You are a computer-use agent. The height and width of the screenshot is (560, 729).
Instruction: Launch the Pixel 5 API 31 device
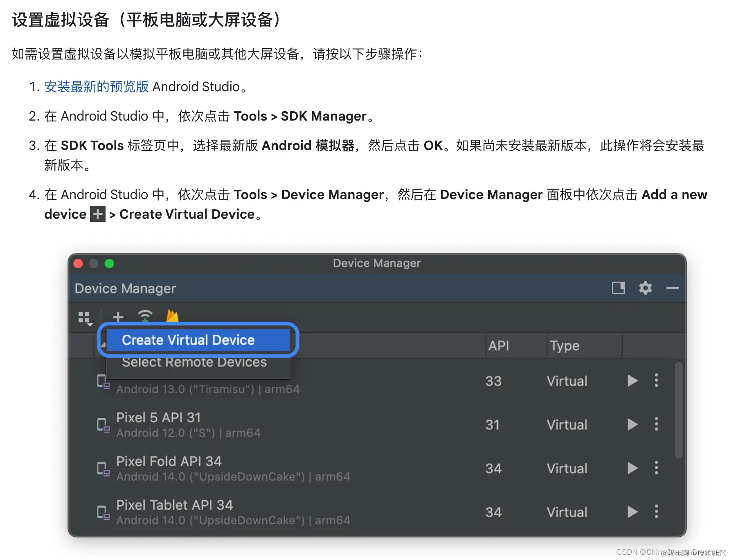[x=632, y=424]
